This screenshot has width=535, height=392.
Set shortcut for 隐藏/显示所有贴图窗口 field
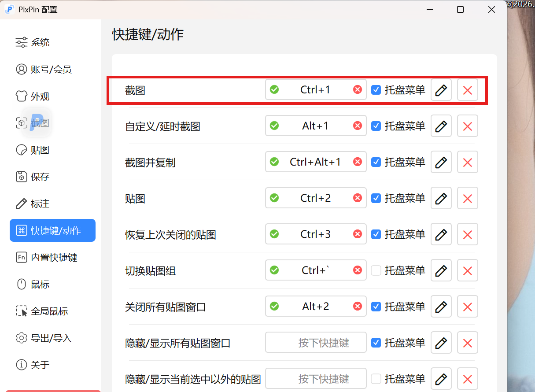point(316,343)
